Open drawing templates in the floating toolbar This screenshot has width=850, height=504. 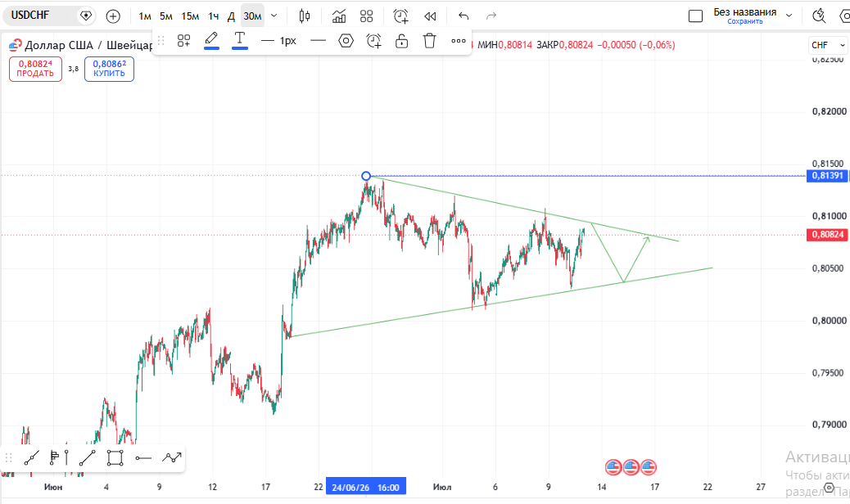(x=183, y=41)
